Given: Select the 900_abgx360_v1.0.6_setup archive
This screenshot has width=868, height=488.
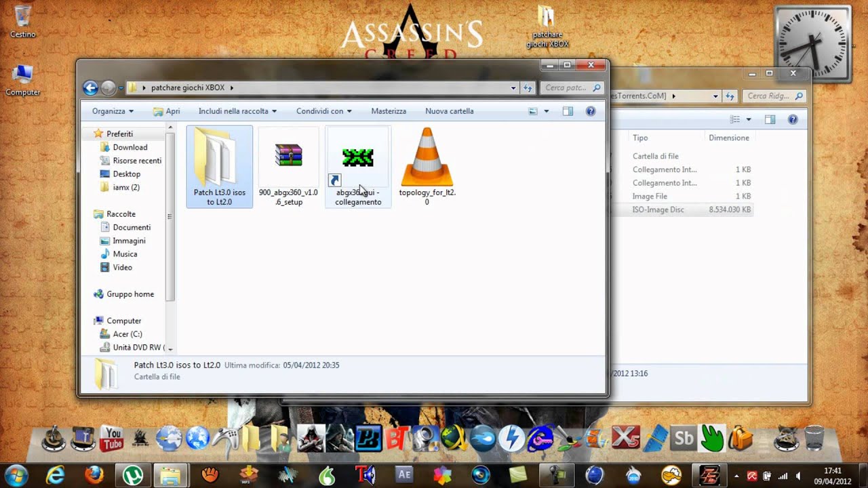Looking at the screenshot, I should 288,167.
